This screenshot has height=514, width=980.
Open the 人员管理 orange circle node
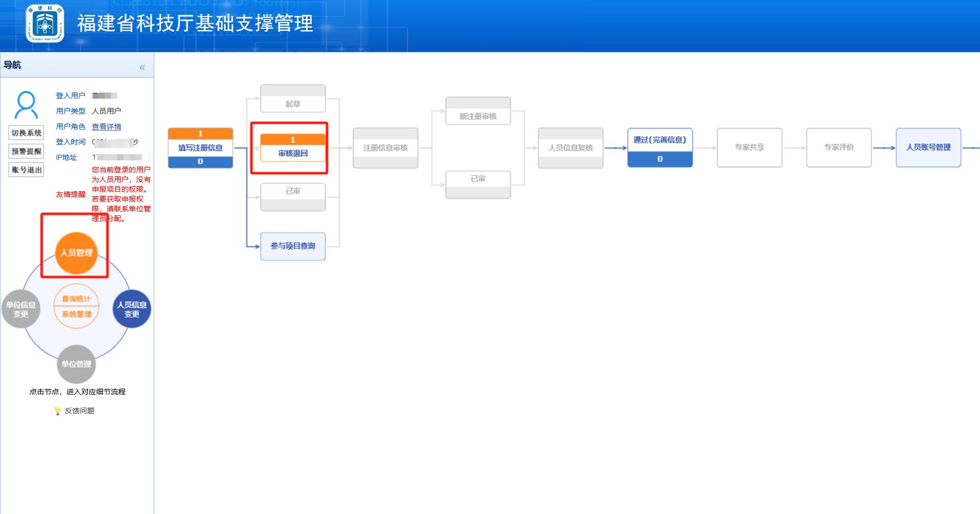click(x=77, y=253)
